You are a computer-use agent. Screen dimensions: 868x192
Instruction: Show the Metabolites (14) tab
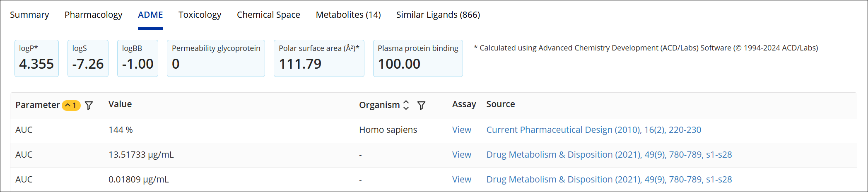pyautogui.click(x=348, y=15)
